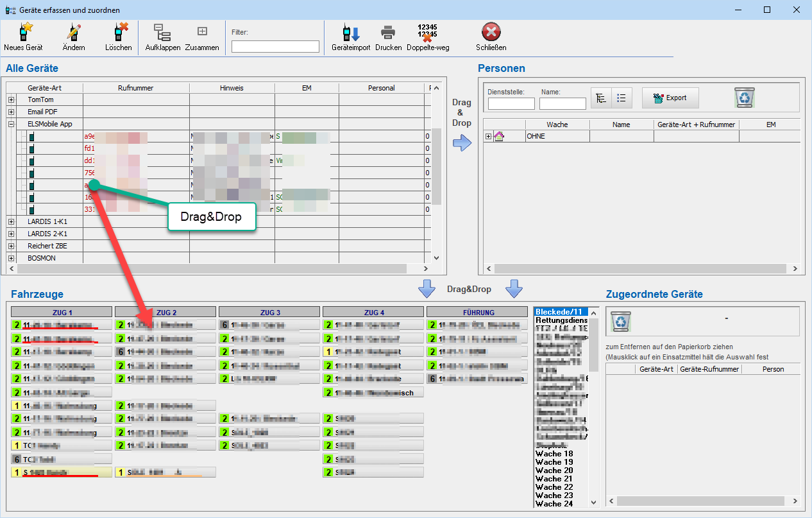
Task: Collapse all nodes with Zusammen
Action: coord(202,31)
